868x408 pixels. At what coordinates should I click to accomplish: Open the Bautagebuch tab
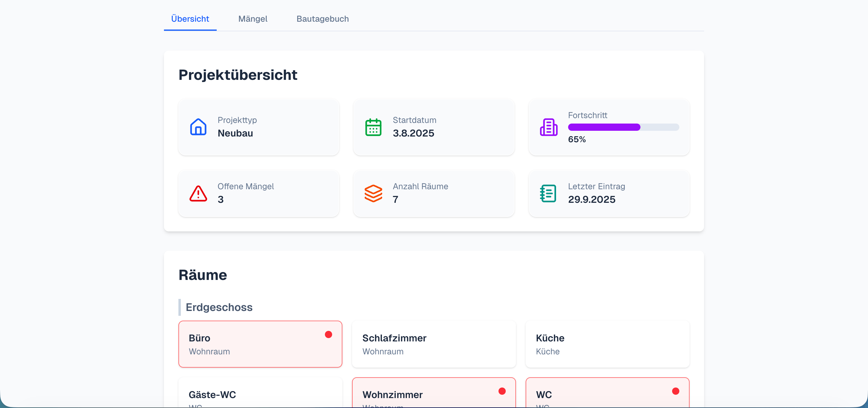pos(322,19)
